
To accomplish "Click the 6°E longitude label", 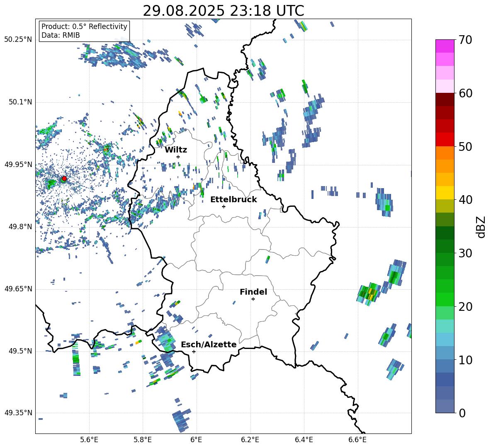I will 196,440.
